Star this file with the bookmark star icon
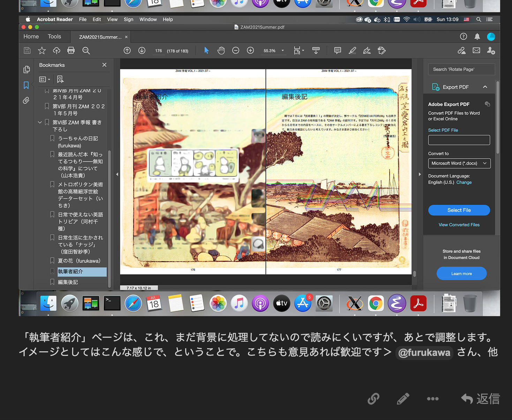Screen dimensions: 512x420 coord(42,51)
